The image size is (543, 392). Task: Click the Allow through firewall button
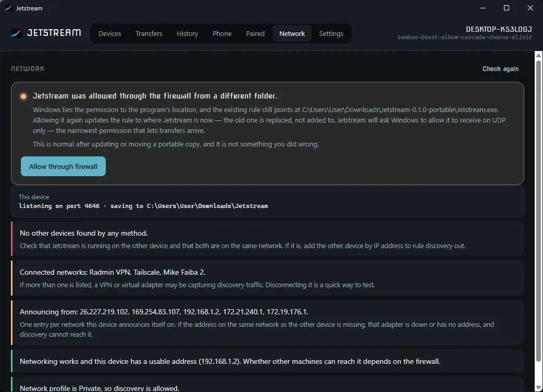coord(63,167)
